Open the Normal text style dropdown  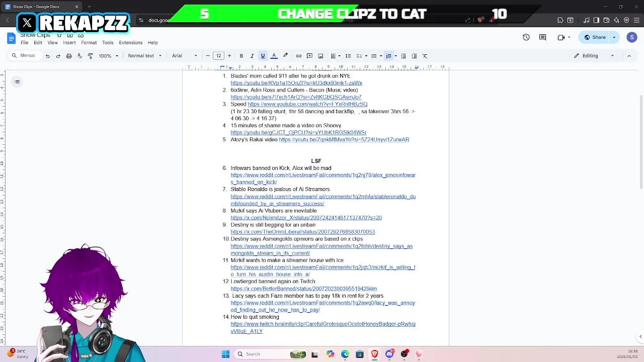pyautogui.click(x=145, y=56)
